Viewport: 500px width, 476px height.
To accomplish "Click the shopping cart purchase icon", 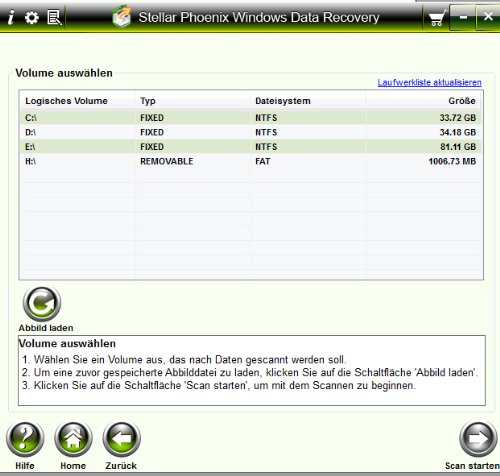I will tap(437, 18).
